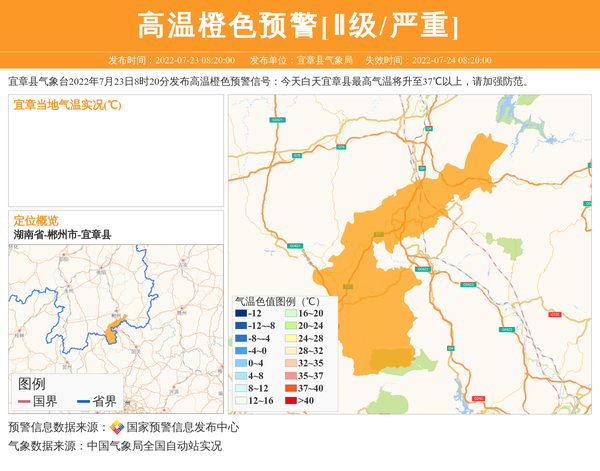Screen dimensions: 600x471
Task: Click the 定位概览 panel heading
Action: pyautogui.click(x=36, y=220)
